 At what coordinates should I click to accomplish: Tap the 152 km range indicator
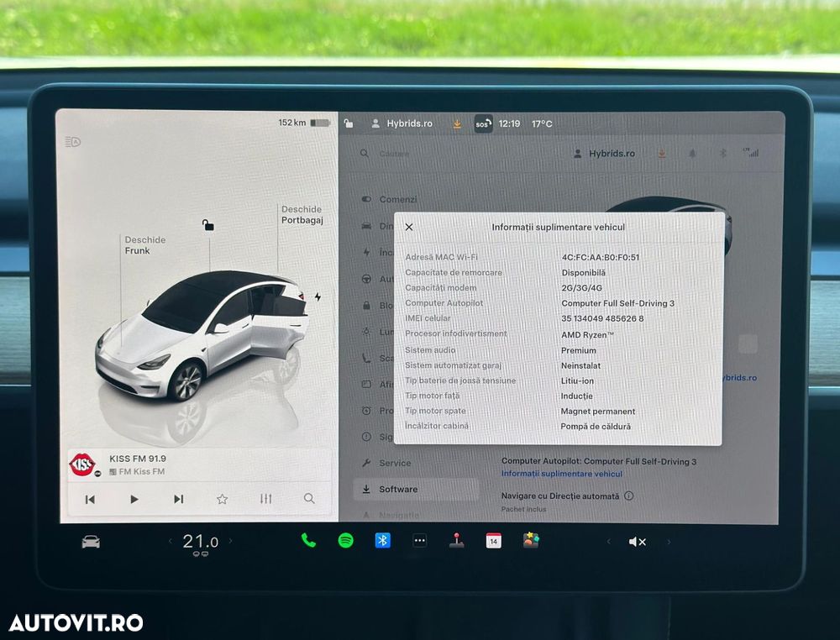tap(304, 123)
